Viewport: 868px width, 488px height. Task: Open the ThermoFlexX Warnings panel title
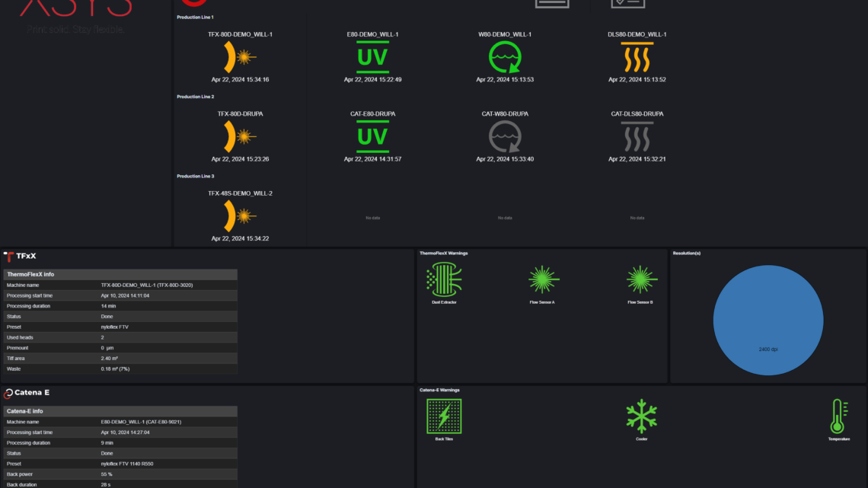[444, 253]
